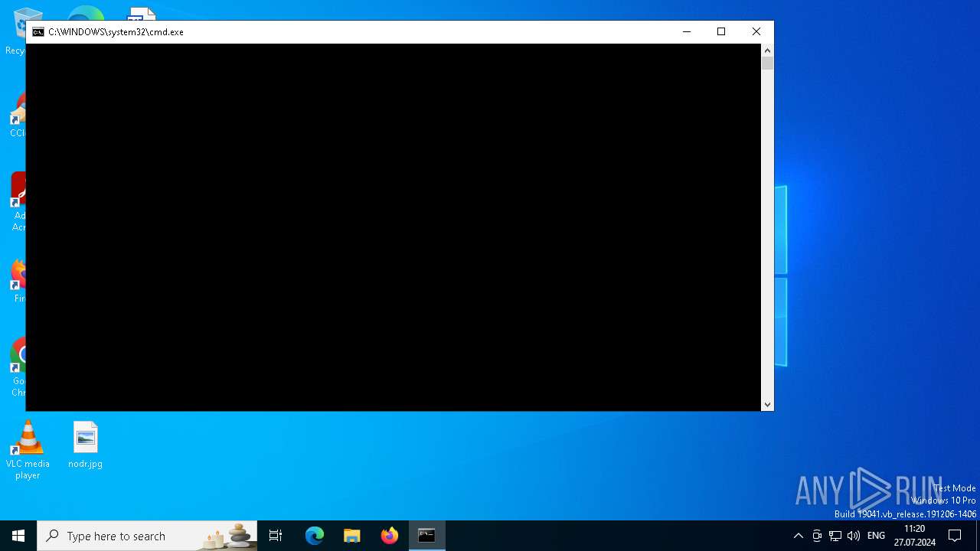Select the VLC media player shortcut
The image size is (980, 551).
pyautogui.click(x=28, y=450)
